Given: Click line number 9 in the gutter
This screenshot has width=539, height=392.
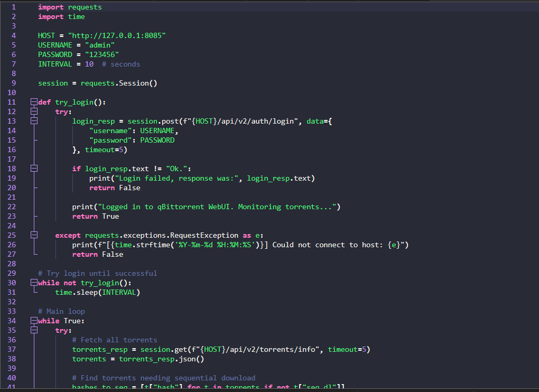Looking at the screenshot, I should point(14,83).
